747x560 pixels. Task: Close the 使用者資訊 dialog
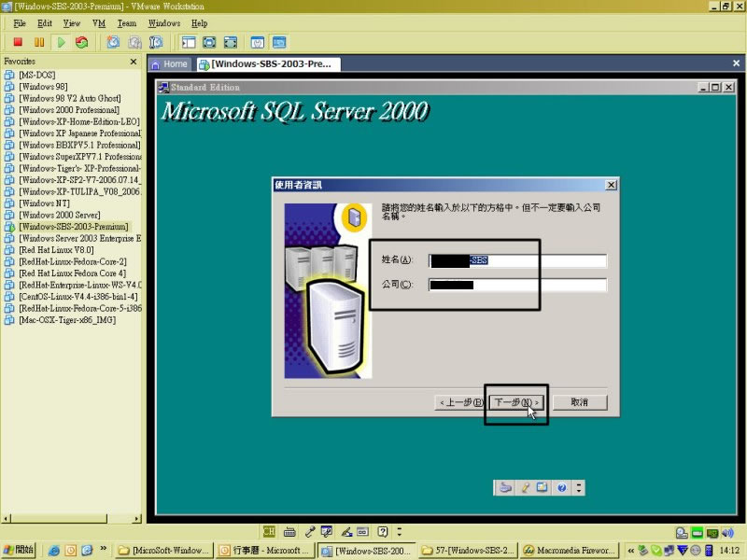[x=612, y=185]
